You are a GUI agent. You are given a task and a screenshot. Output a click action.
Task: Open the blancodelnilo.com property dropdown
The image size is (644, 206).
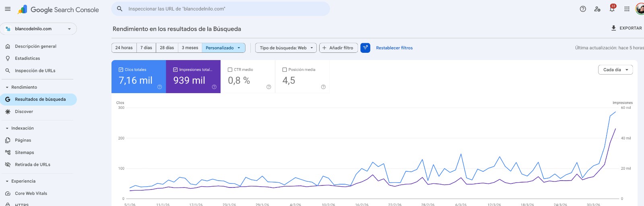point(39,29)
